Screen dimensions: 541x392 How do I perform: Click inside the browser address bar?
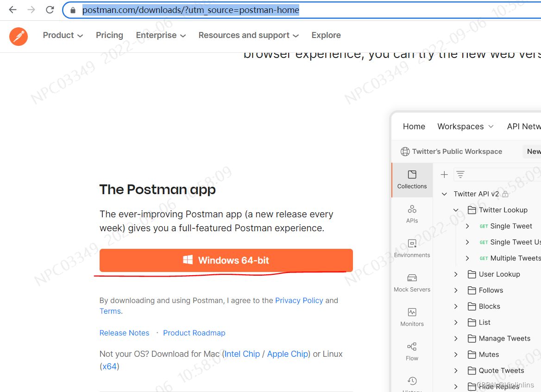coord(190,9)
